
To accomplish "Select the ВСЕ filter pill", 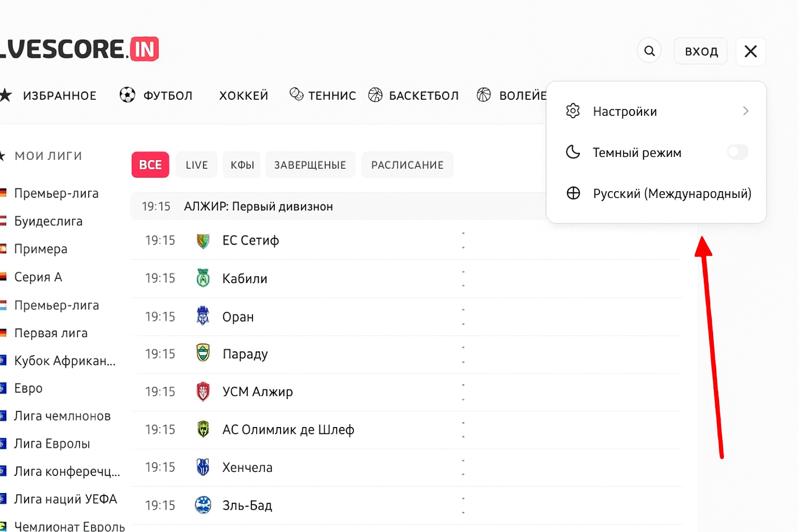I will click(x=150, y=165).
